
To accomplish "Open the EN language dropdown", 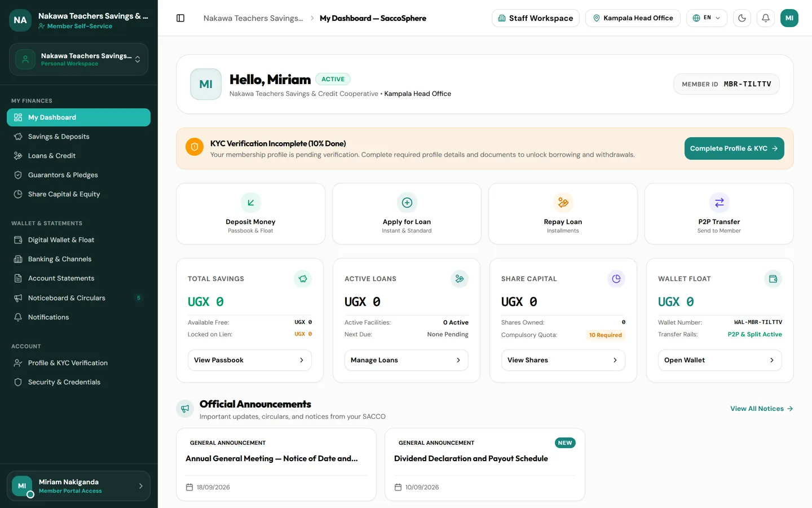I will (x=707, y=18).
